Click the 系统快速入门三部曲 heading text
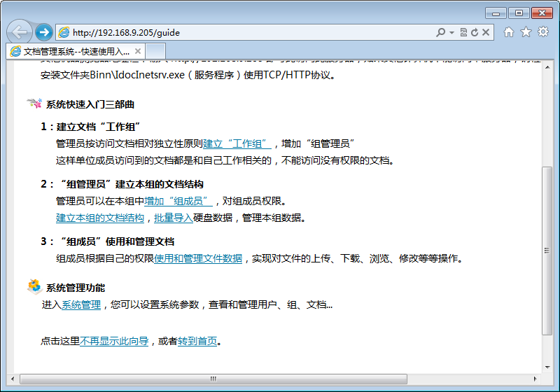 coord(90,104)
